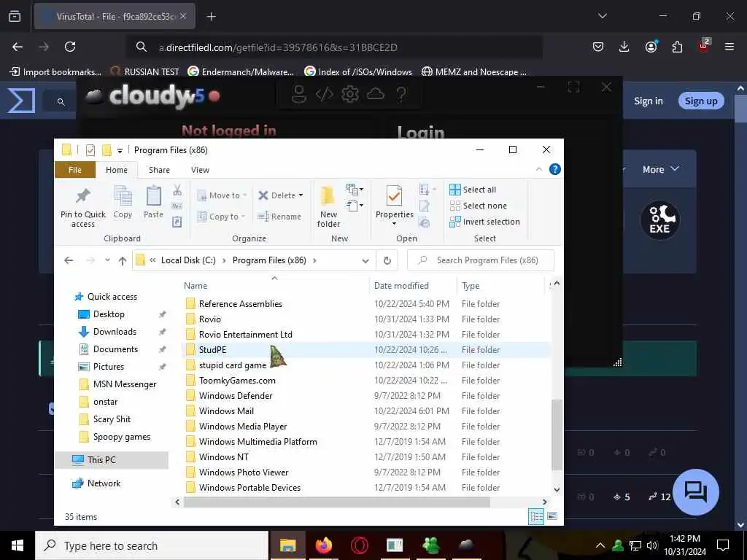
Task: Click the VirusTotal Sign up button
Action: [x=701, y=101]
